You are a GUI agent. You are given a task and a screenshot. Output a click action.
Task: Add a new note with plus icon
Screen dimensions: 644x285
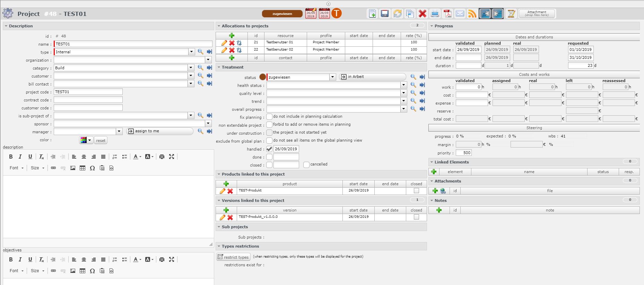439,210
